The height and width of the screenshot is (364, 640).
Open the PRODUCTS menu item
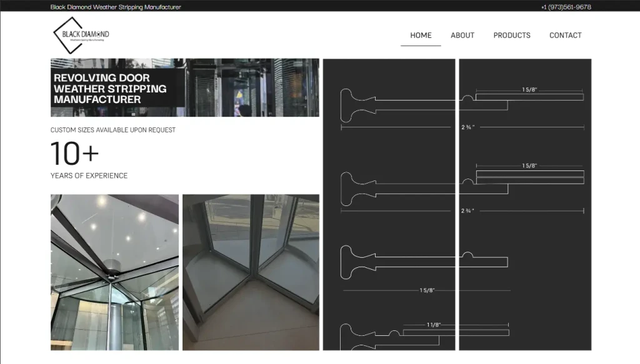(511, 36)
